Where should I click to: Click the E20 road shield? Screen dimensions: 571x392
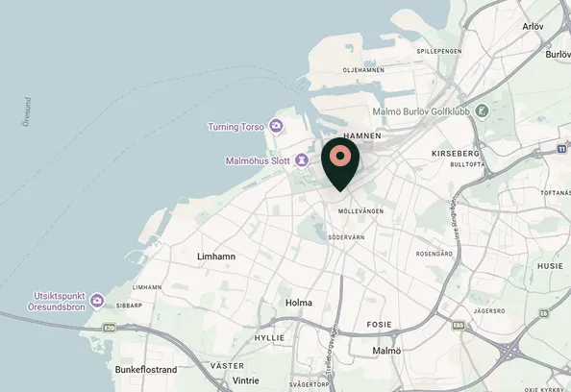(x=110, y=327)
